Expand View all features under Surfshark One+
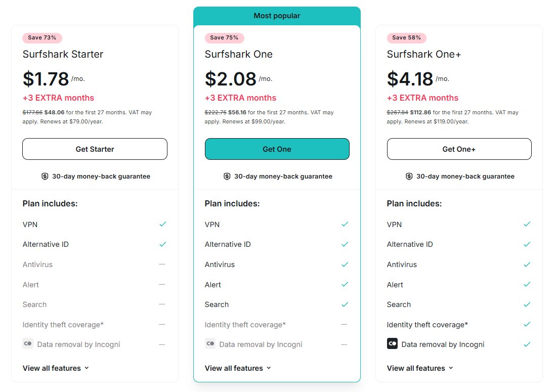 (420, 368)
